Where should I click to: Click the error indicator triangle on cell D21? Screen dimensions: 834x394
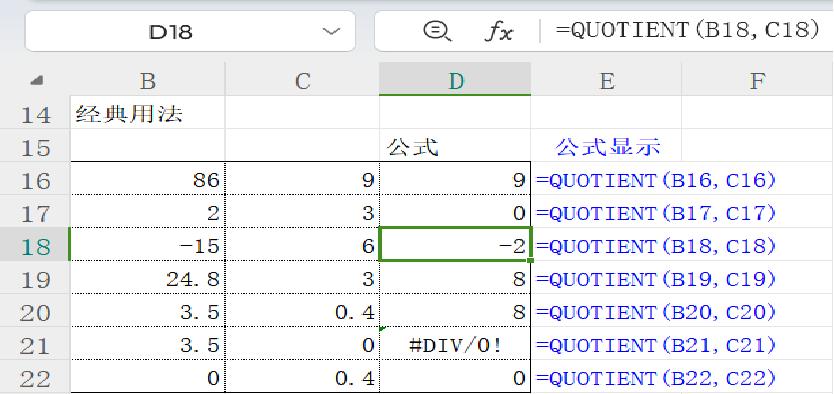coord(382,330)
